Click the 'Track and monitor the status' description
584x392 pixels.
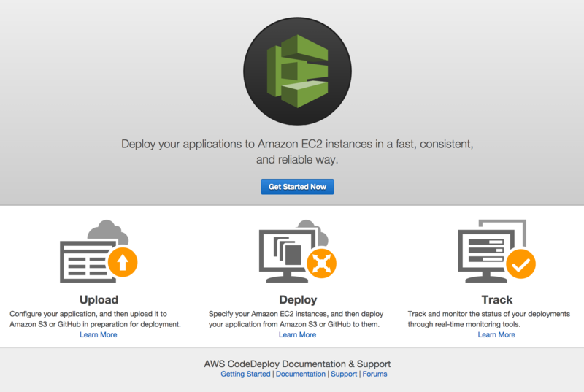pyautogui.click(x=488, y=319)
